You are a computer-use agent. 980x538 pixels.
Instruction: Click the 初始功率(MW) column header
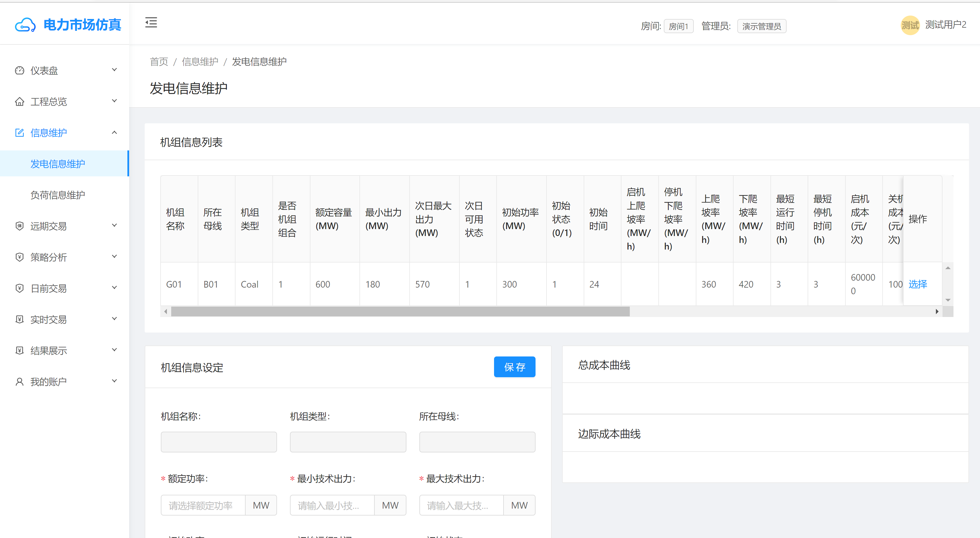click(x=521, y=219)
